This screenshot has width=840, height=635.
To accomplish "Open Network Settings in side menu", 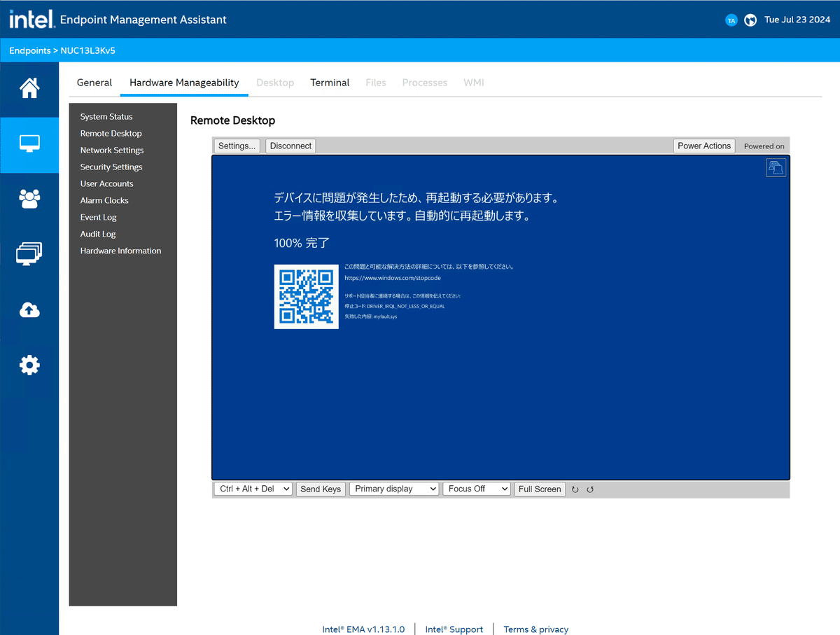I will pyautogui.click(x=112, y=151).
